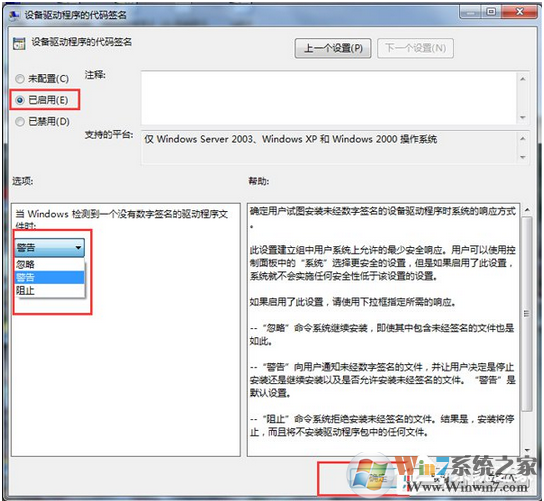Click the help pane scrollbar thumb
The width and height of the screenshot is (544, 501).
point(527,314)
